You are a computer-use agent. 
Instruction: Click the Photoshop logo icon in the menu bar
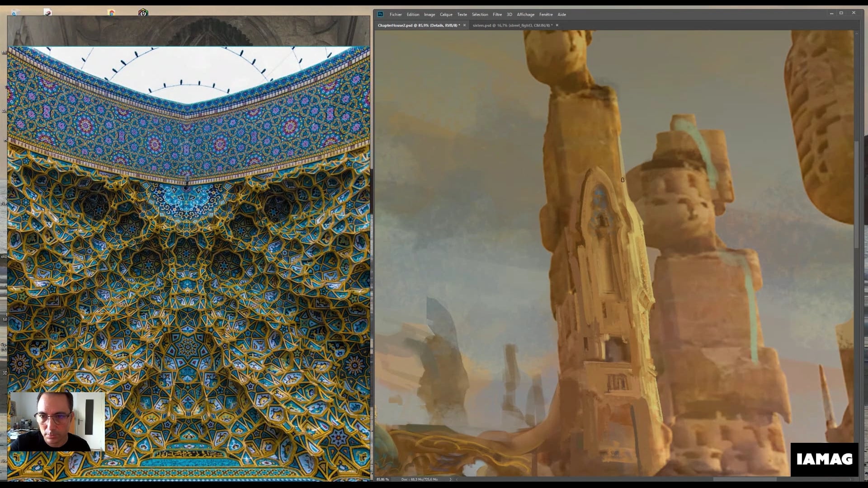pyautogui.click(x=380, y=14)
